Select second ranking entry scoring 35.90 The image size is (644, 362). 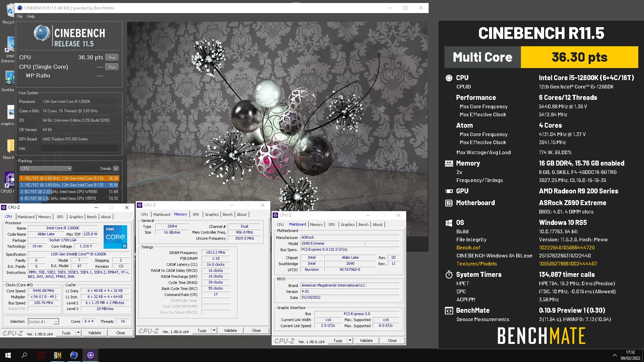point(69,185)
